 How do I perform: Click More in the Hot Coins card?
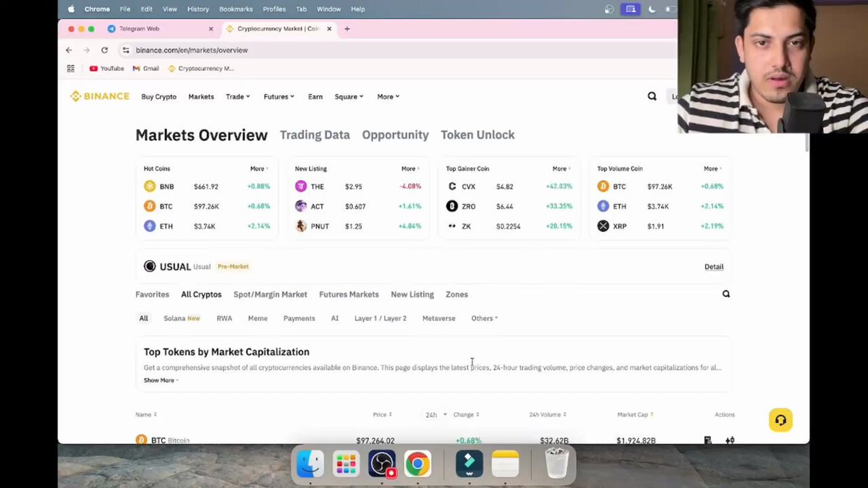point(259,168)
